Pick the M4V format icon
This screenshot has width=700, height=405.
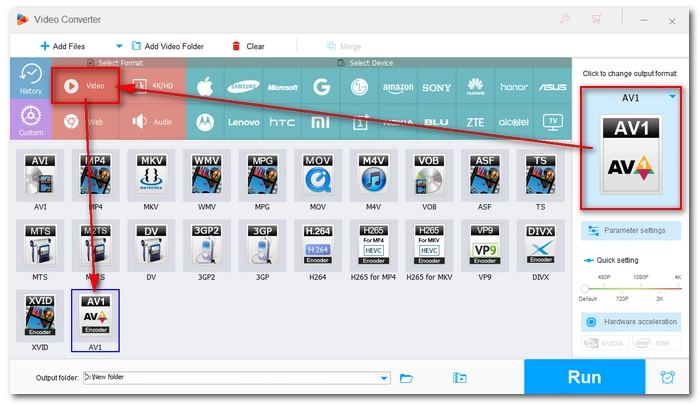374,175
